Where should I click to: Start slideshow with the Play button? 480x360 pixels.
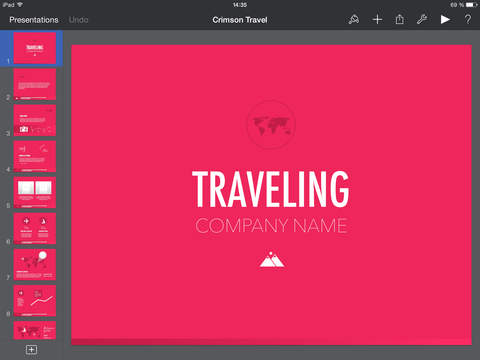click(x=445, y=20)
